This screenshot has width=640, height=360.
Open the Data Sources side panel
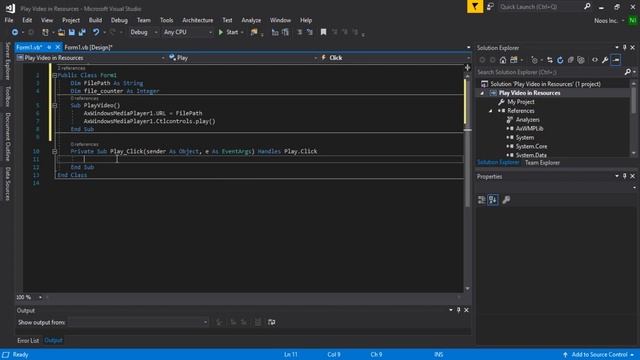pyautogui.click(x=7, y=184)
